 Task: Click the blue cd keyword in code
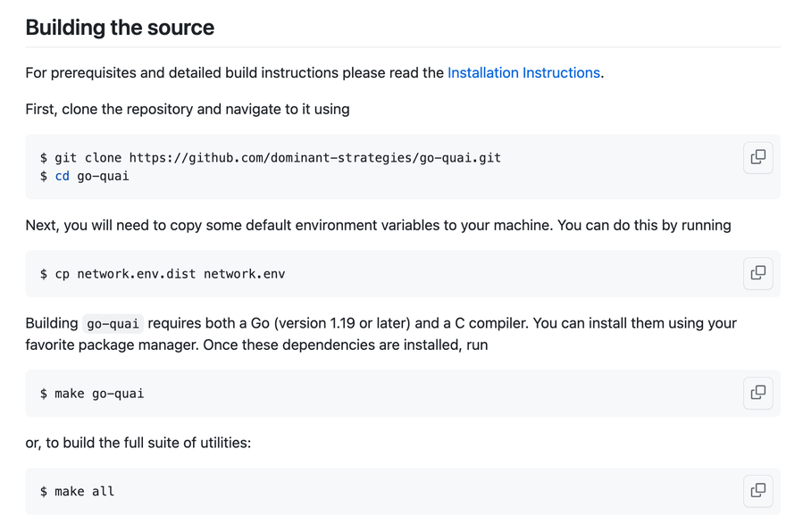(62, 176)
